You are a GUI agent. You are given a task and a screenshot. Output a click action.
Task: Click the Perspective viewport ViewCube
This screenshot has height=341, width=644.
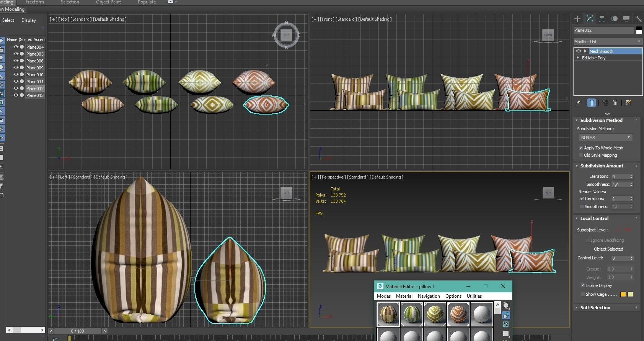click(x=548, y=192)
